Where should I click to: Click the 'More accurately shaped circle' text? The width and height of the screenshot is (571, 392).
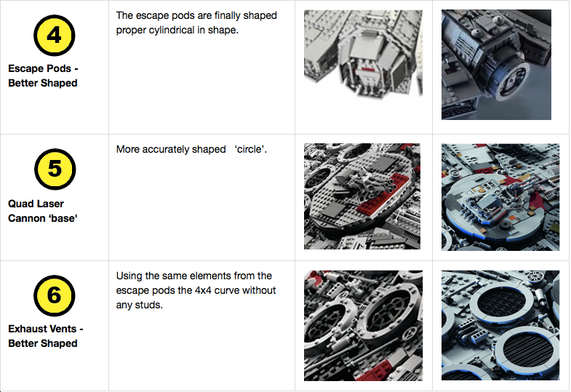pos(191,149)
